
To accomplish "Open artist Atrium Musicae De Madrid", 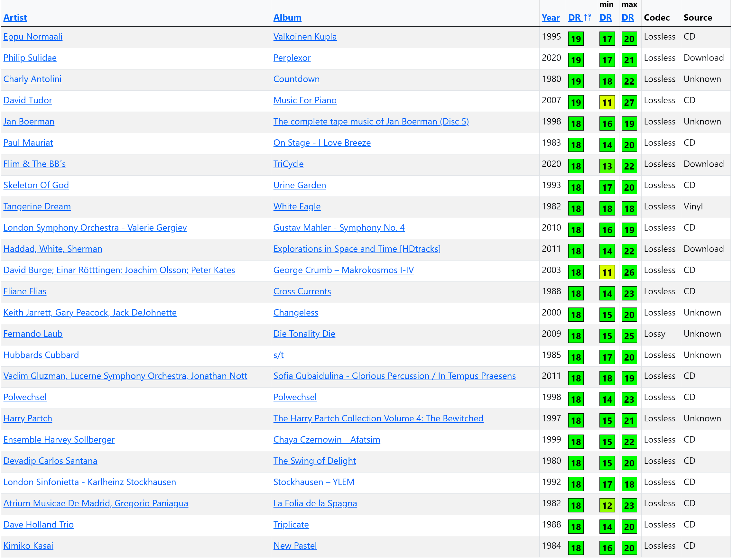I will pyautogui.click(x=95, y=504).
